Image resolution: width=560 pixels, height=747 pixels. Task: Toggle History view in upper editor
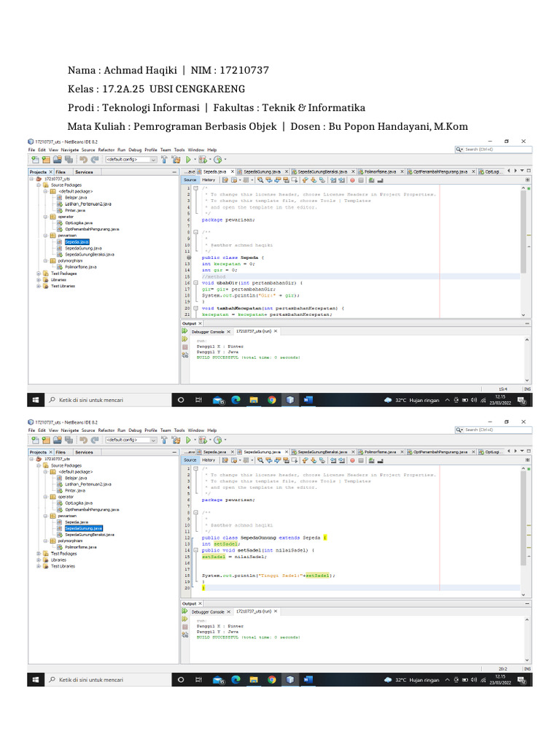(x=209, y=179)
